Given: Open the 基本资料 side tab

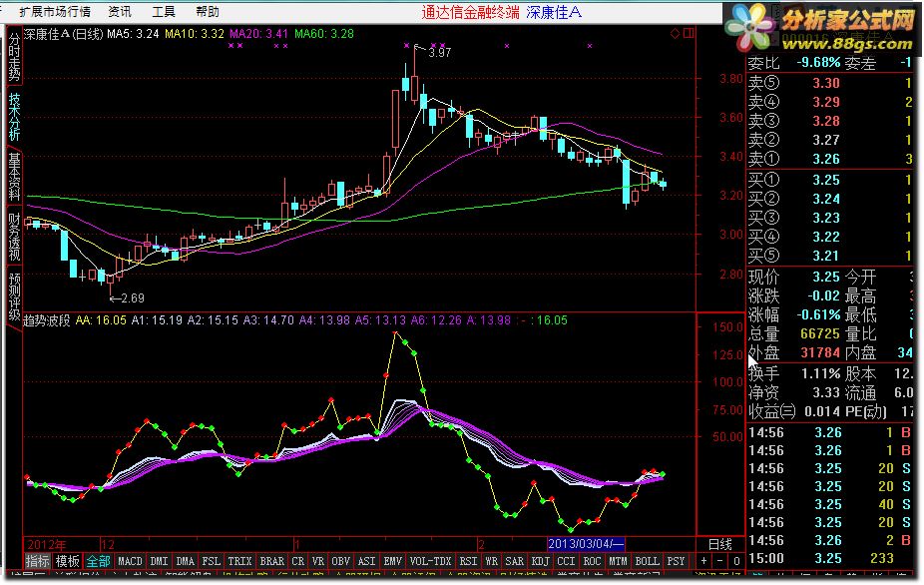Looking at the screenshot, I should point(14,176).
